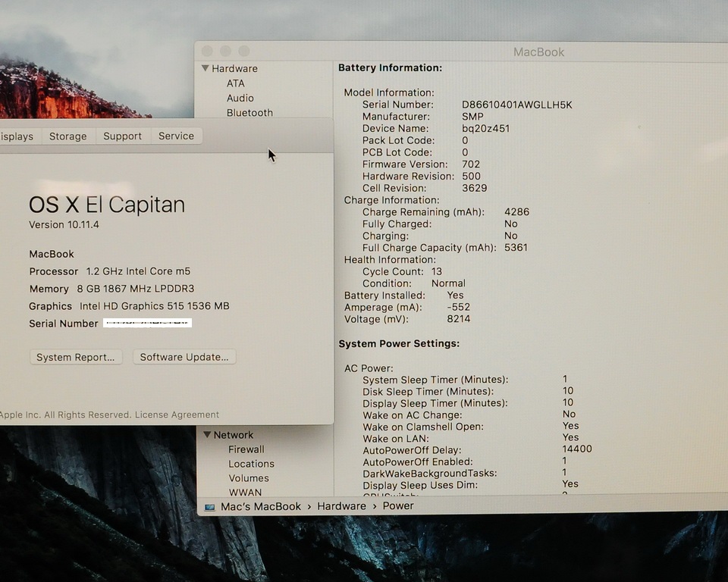Click the Manufacturer value SMP

coord(472,117)
